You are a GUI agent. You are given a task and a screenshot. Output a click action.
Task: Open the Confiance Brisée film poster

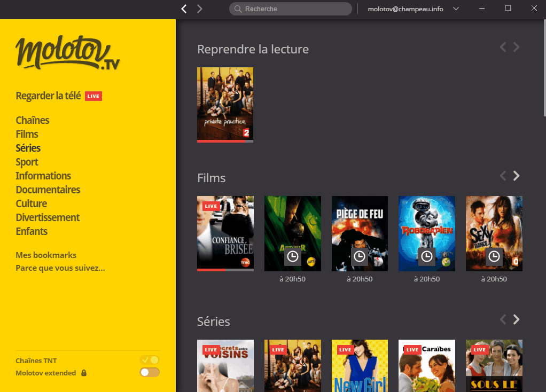(225, 232)
